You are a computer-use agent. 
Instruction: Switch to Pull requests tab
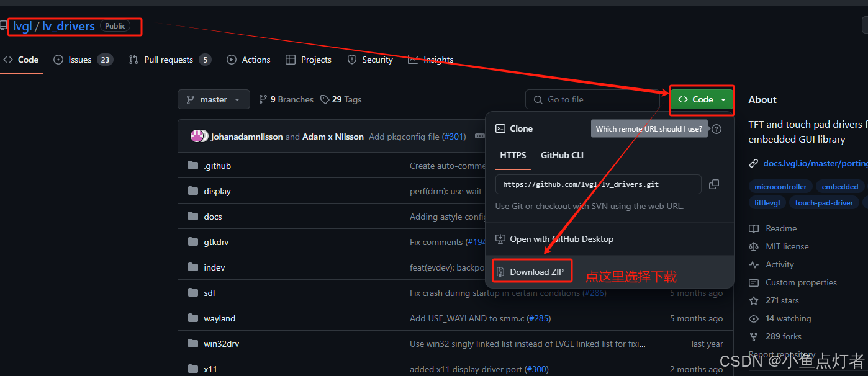(x=170, y=60)
